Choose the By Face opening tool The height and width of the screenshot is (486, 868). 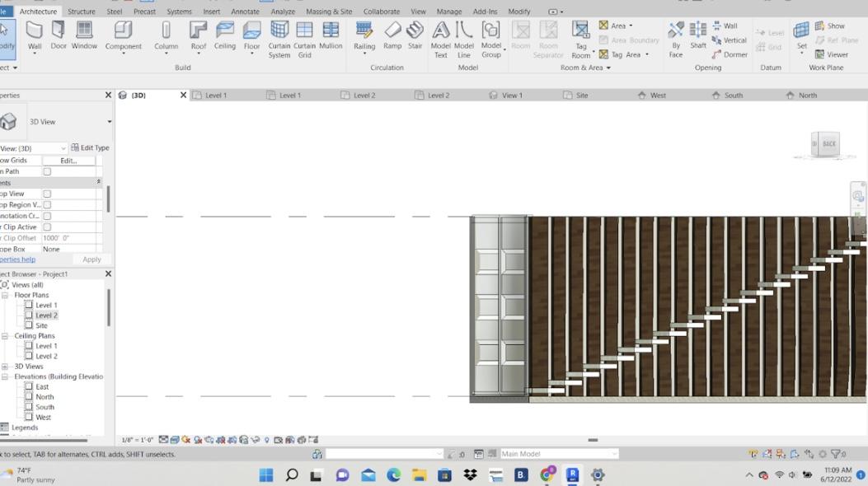[675, 40]
